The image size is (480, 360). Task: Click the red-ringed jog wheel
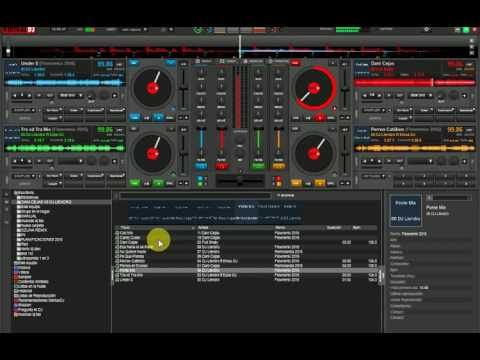click(314, 88)
